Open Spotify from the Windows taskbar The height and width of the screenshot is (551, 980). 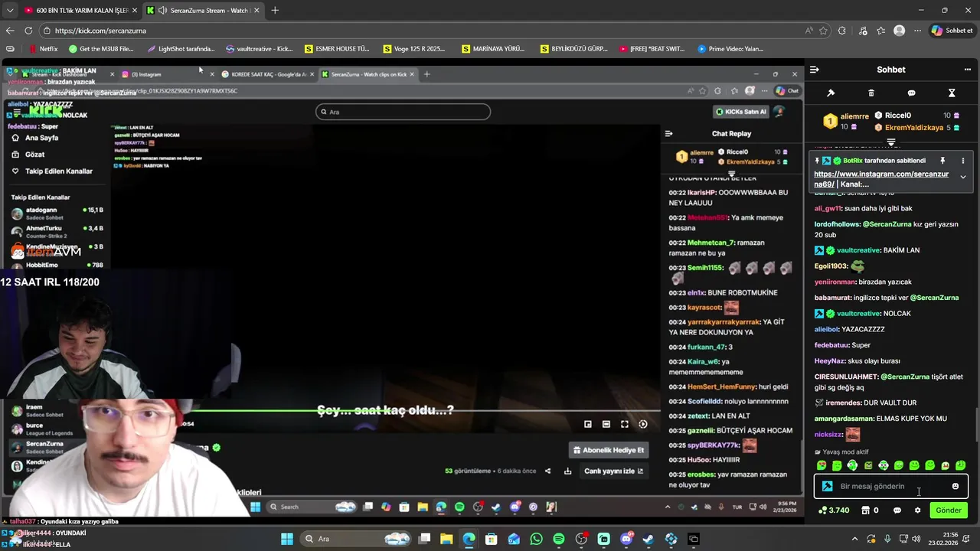coord(559,539)
